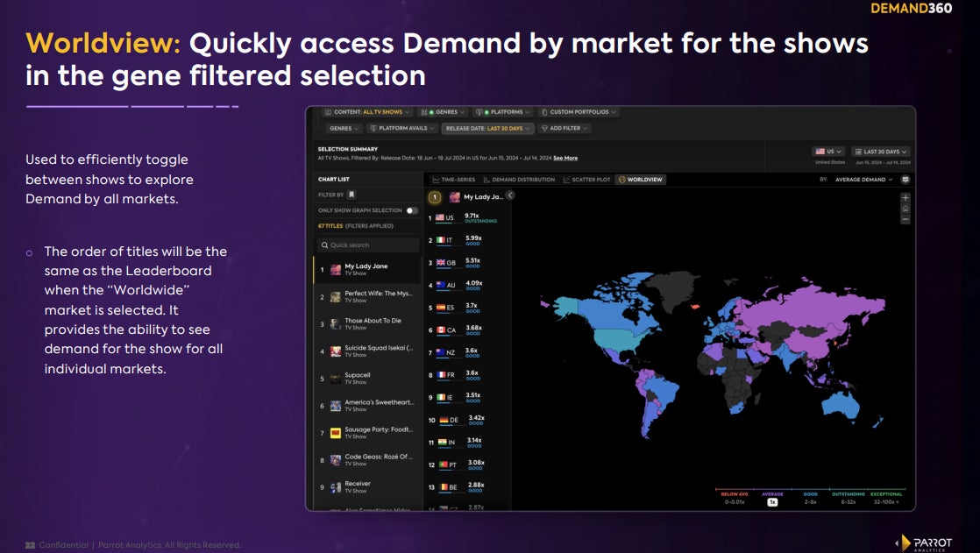The image size is (980, 553).
Task: Select America's Sweetheart... row
Action: [367, 406]
